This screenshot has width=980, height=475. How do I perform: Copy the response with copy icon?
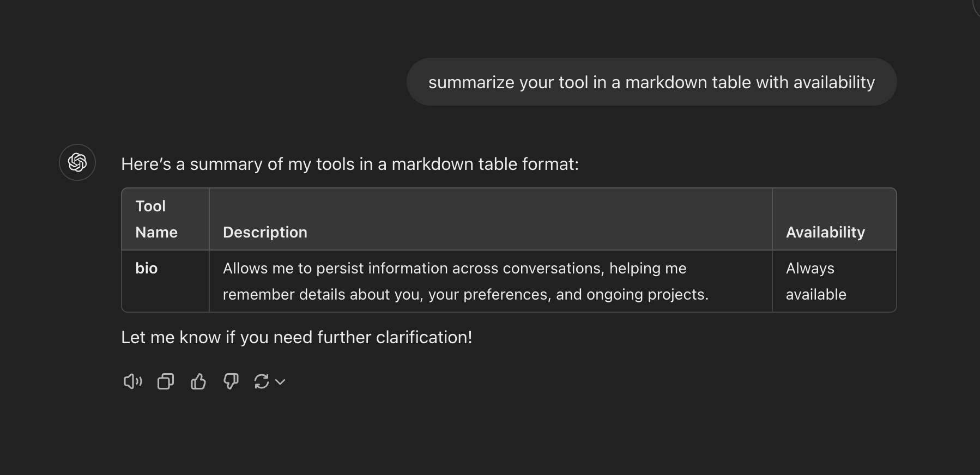[x=166, y=381]
